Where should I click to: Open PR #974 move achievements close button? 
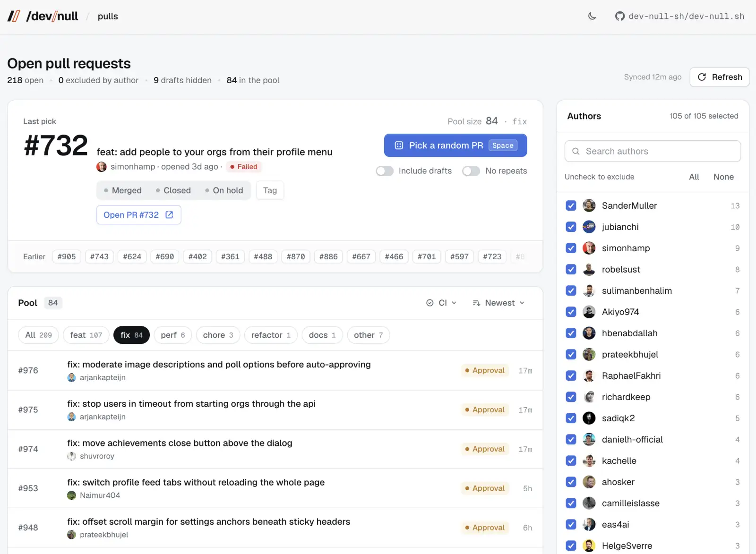tap(275, 449)
